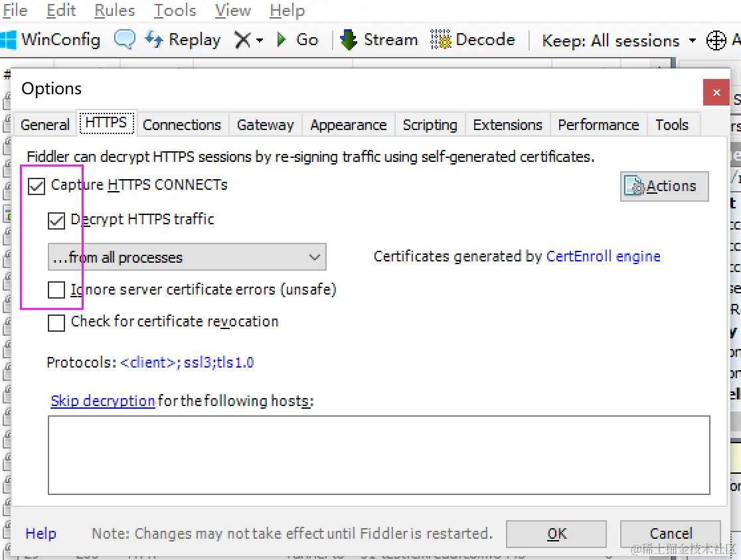Switch to the Scripting tab
Image resolution: width=741 pixels, height=560 pixels.
pyautogui.click(x=430, y=125)
